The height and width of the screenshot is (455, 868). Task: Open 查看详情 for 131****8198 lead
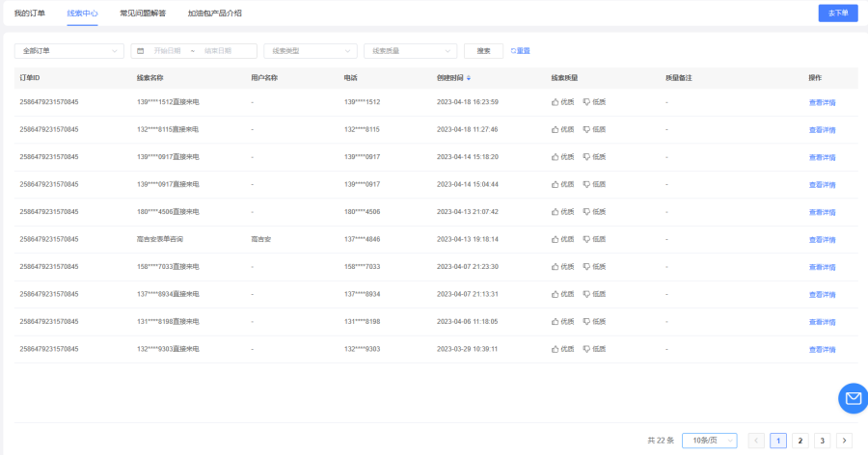point(822,322)
